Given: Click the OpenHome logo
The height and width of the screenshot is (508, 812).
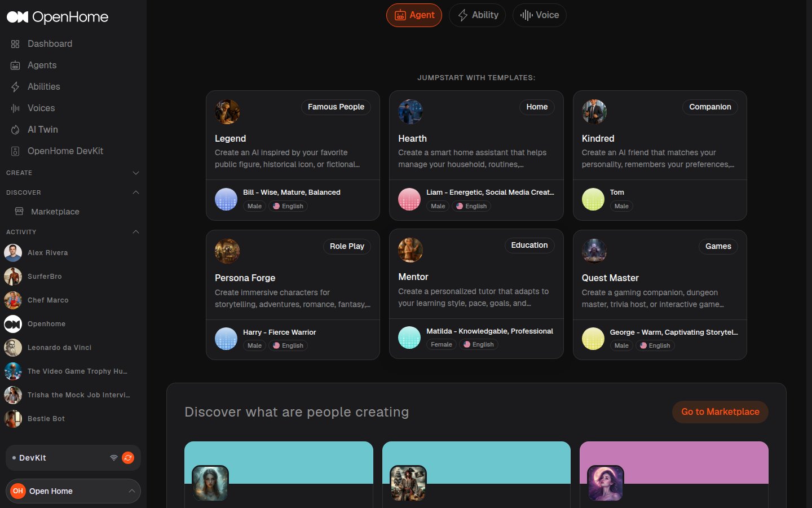Looking at the screenshot, I should click(58, 17).
